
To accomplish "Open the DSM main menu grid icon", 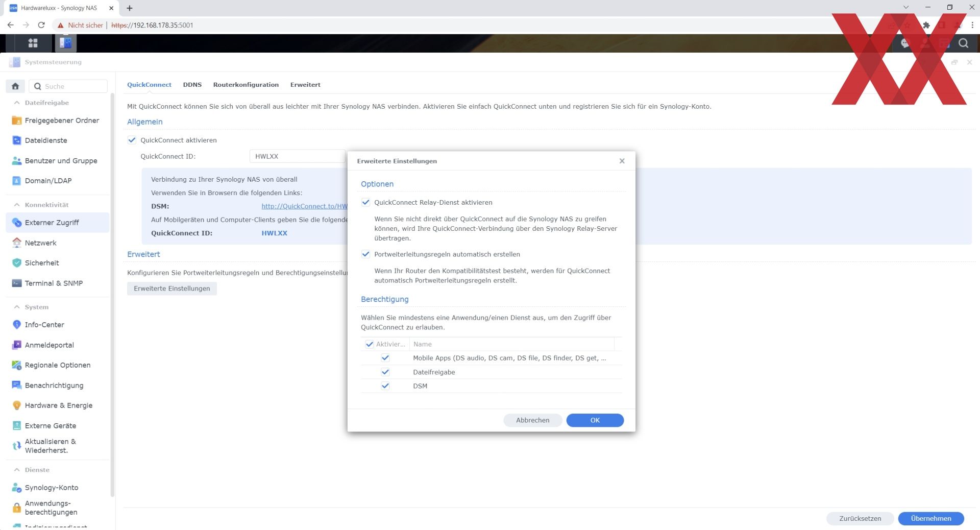I will [33, 43].
